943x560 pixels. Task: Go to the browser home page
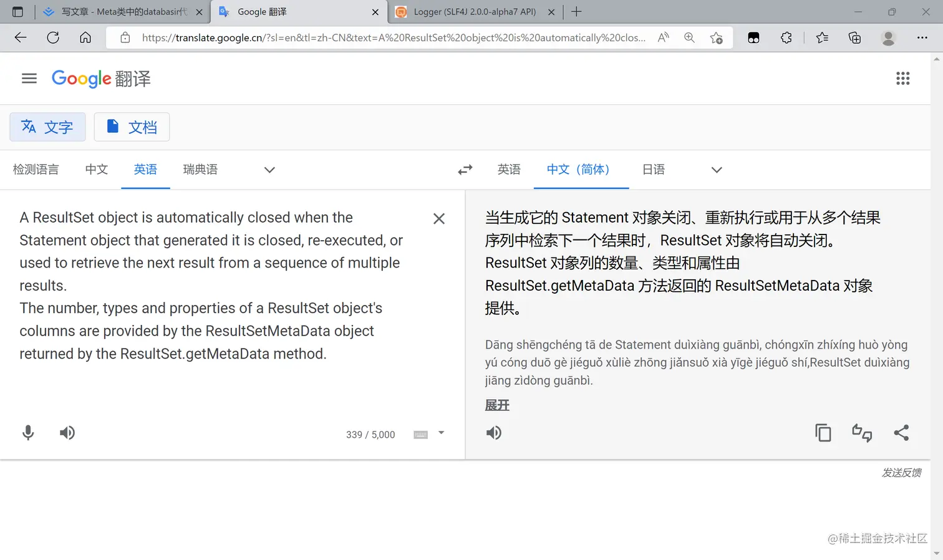tap(85, 37)
